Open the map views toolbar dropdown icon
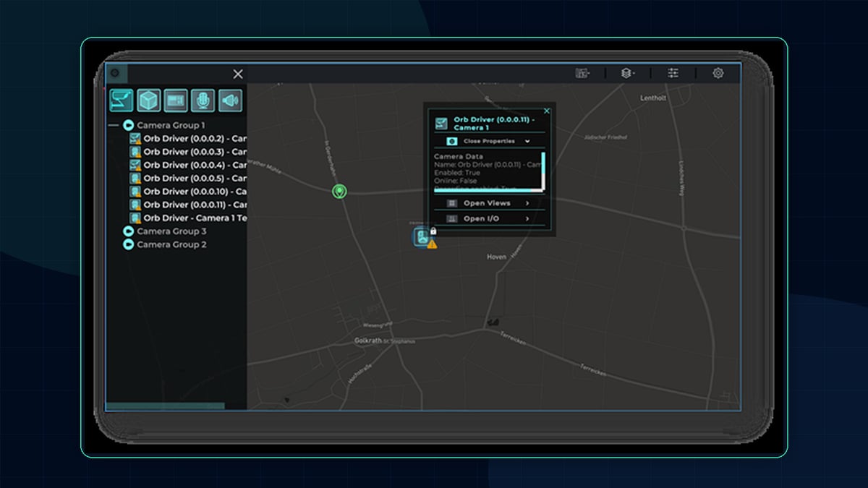 [x=582, y=73]
